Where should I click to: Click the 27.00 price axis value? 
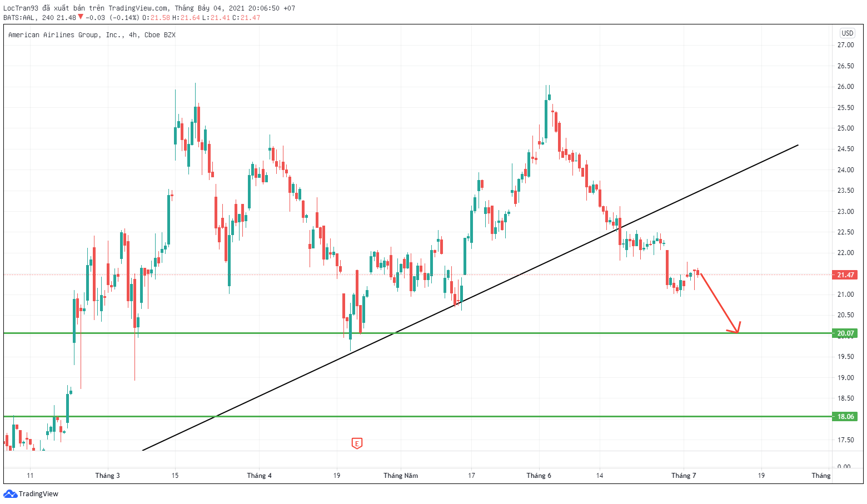coord(845,45)
